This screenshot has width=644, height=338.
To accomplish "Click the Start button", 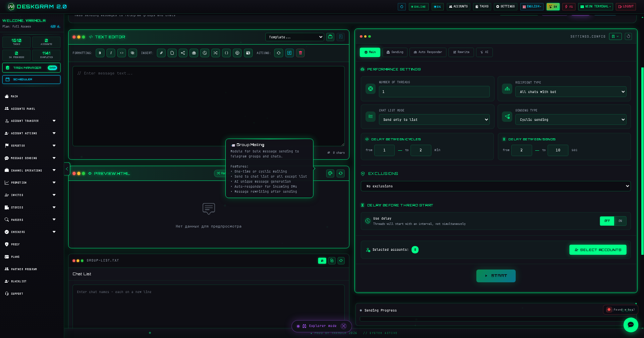I will pyautogui.click(x=496, y=276).
